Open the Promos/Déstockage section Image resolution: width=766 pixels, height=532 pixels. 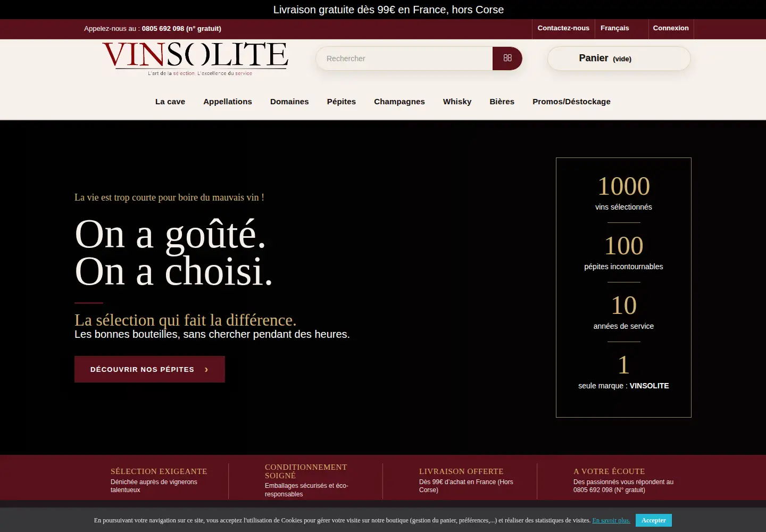click(x=571, y=102)
